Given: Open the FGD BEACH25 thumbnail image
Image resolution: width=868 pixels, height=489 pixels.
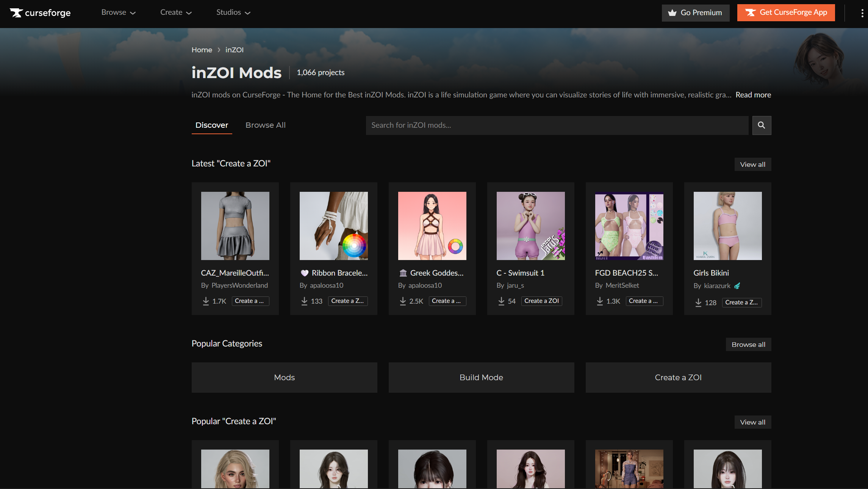Looking at the screenshot, I should pyautogui.click(x=629, y=226).
